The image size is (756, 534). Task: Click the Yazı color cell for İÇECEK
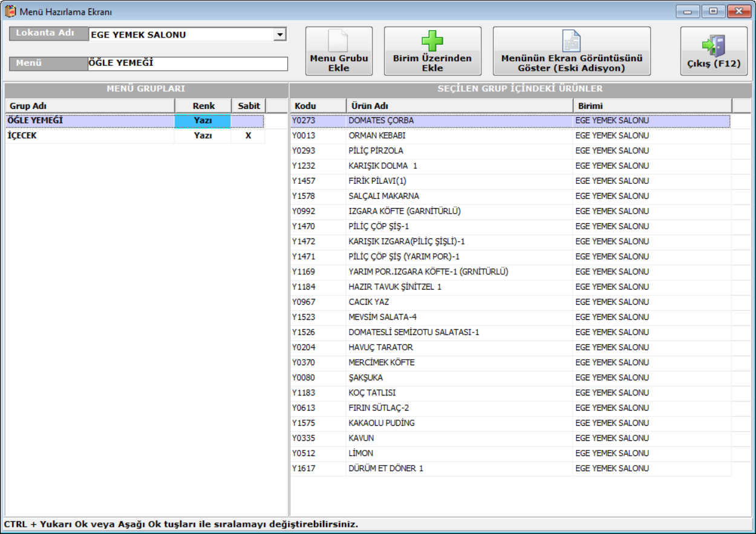(x=203, y=136)
